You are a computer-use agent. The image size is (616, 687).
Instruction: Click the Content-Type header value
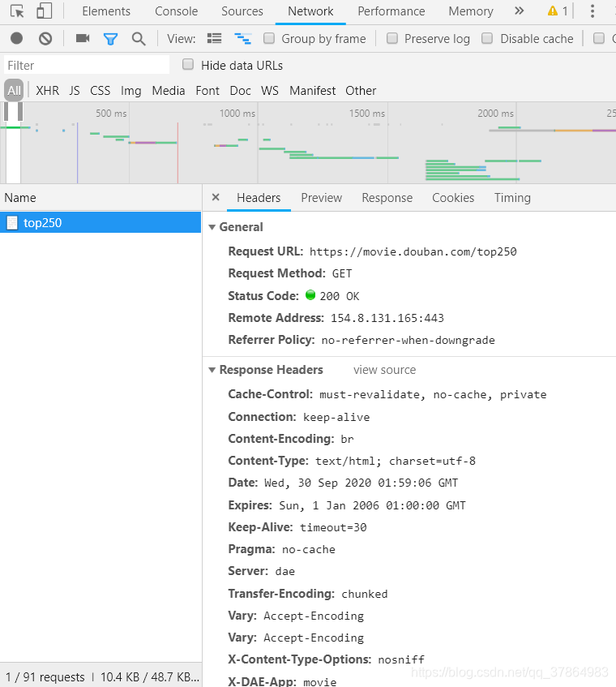point(396,461)
